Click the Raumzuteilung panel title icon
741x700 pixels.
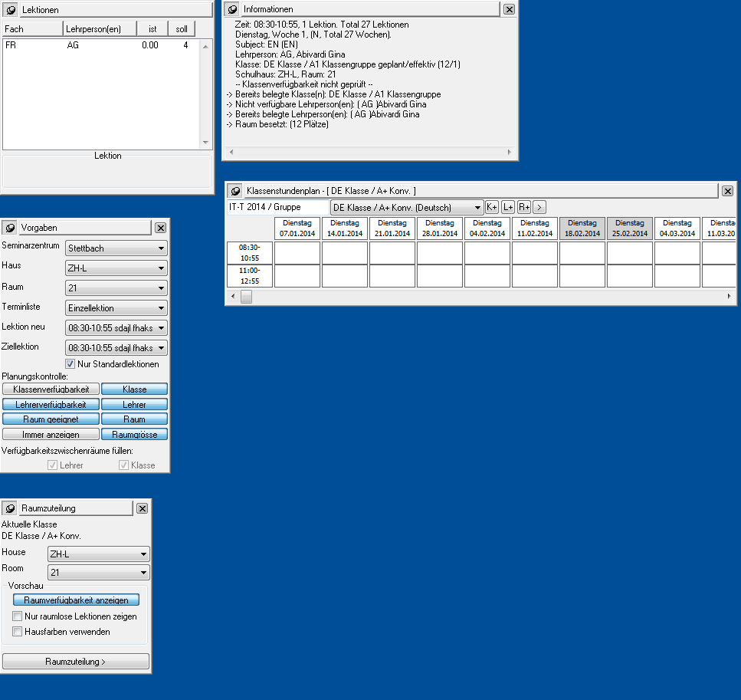click(x=11, y=508)
